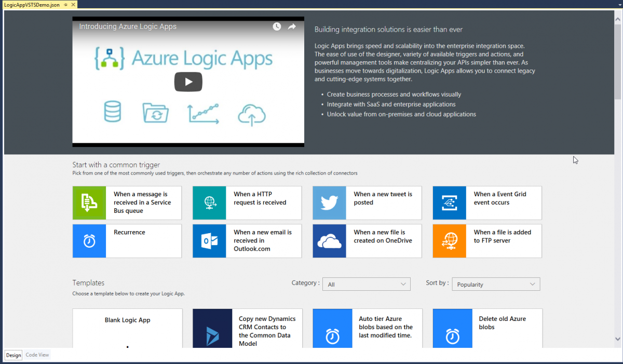Select the Recurrence timer icon
This screenshot has height=364, width=623.
click(x=89, y=240)
